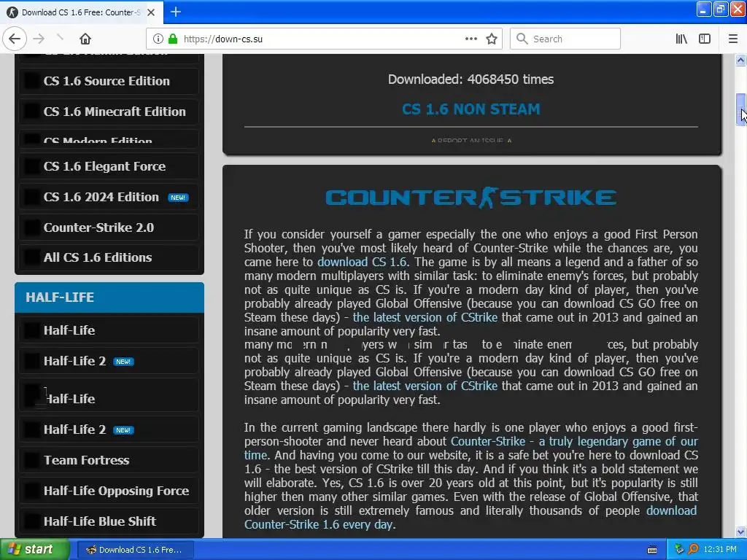The height and width of the screenshot is (560, 747).
Task: Open All CS 1.6 Editions
Action: [109, 257]
